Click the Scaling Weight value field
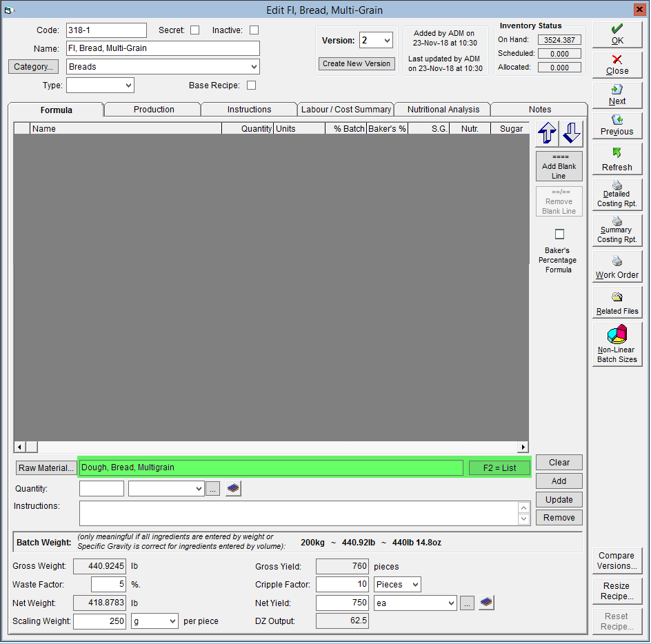 pyautogui.click(x=99, y=621)
